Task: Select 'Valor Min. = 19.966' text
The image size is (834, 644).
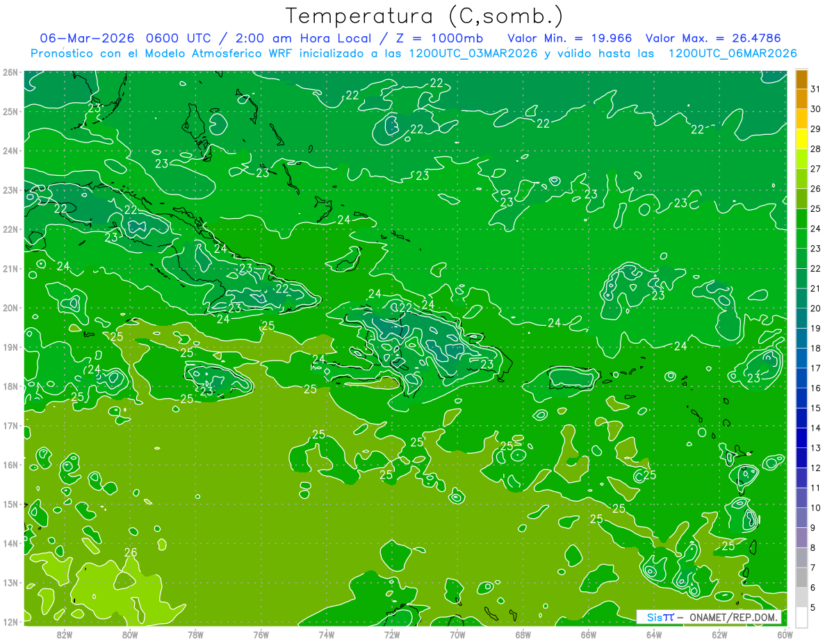Action: pos(570,38)
